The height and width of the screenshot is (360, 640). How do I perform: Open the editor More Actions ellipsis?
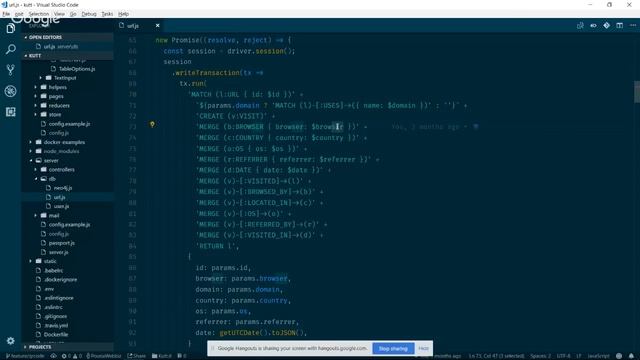click(633, 25)
